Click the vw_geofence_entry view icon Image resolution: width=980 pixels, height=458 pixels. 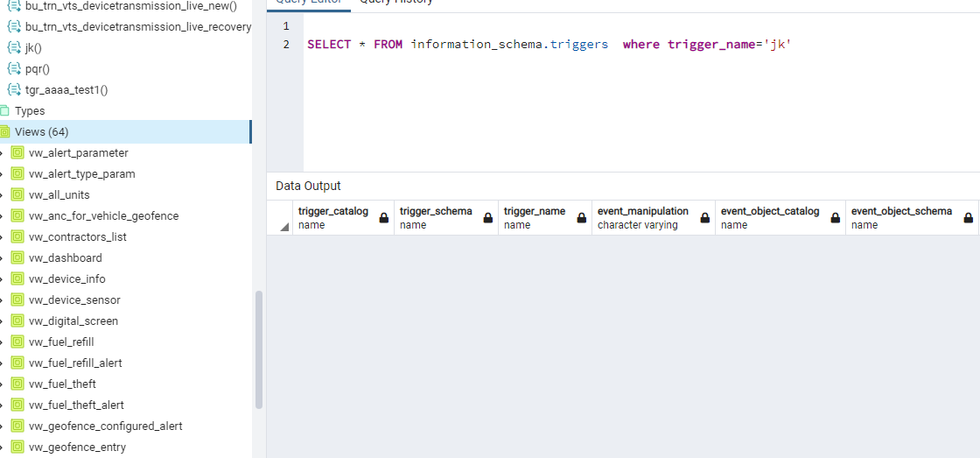point(17,447)
